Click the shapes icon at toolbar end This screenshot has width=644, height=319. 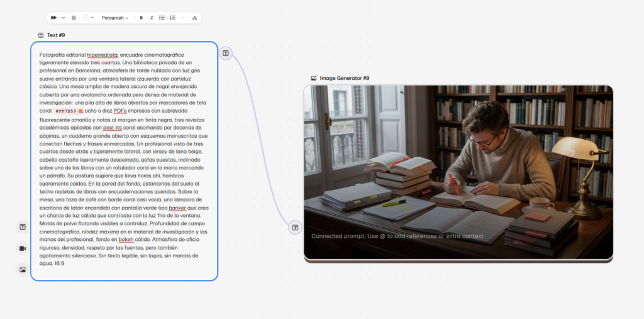pos(195,18)
